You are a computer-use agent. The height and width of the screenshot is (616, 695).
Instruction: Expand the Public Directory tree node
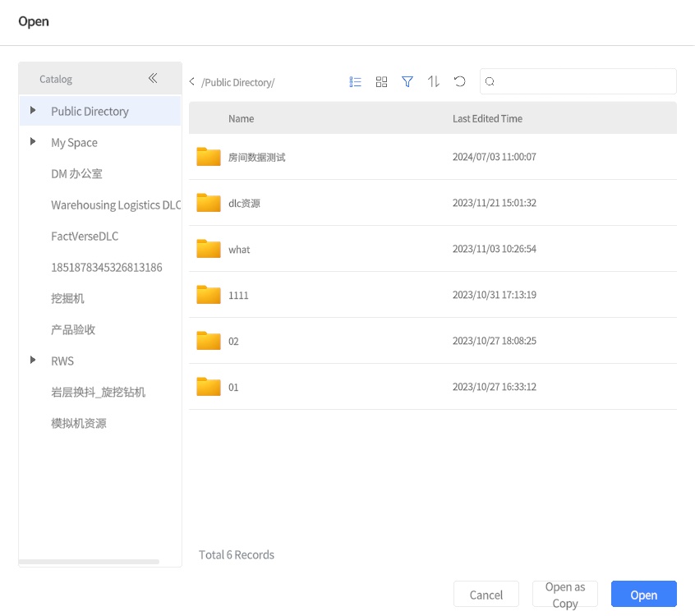pos(33,111)
